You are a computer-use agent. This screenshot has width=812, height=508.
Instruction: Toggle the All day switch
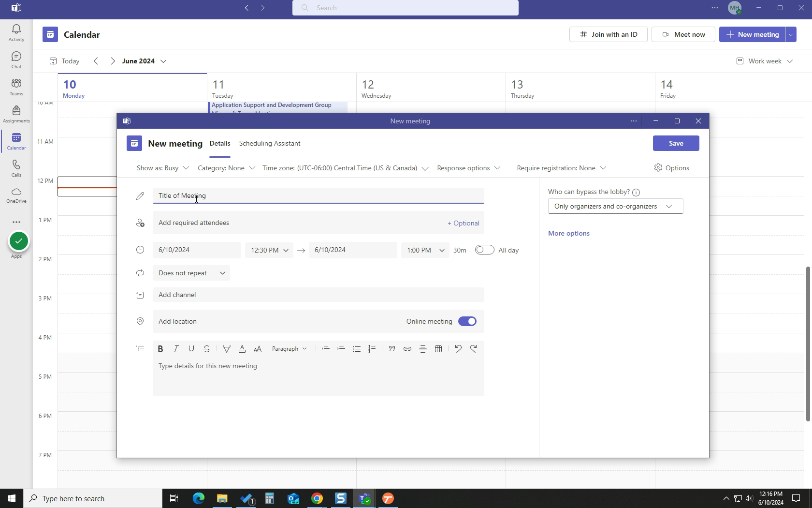point(484,250)
